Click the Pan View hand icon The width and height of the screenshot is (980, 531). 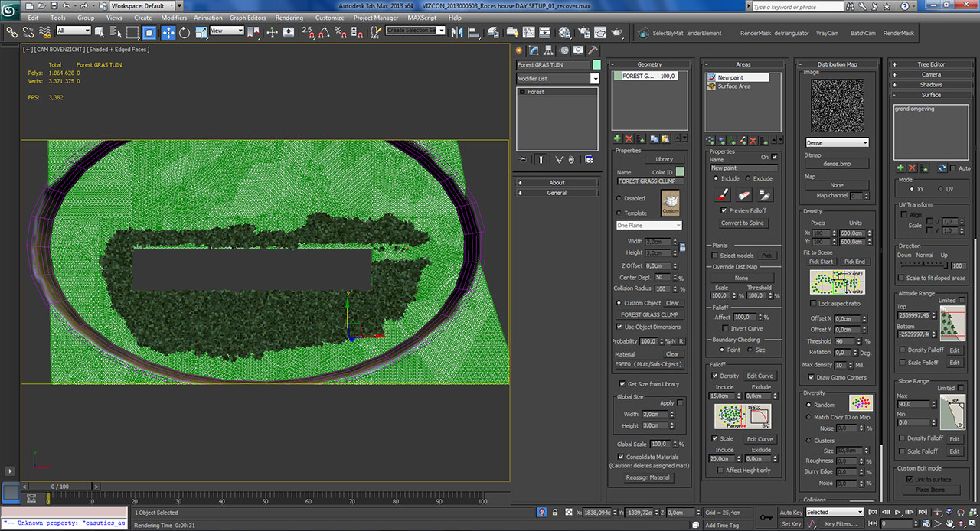(x=951, y=524)
